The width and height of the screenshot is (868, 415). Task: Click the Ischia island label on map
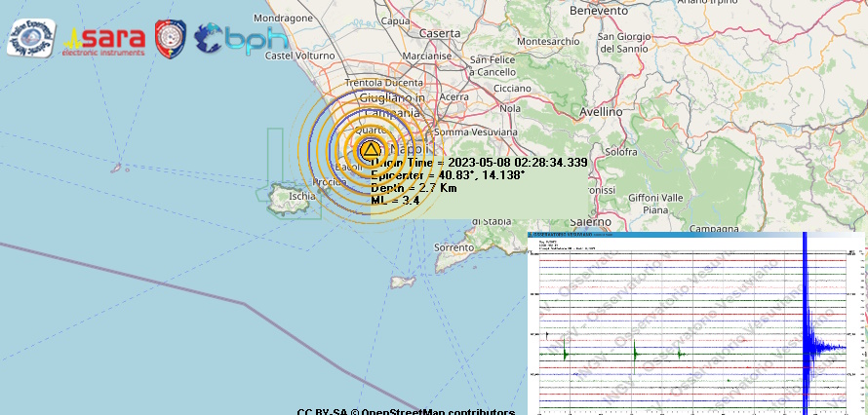coord(302,196)
